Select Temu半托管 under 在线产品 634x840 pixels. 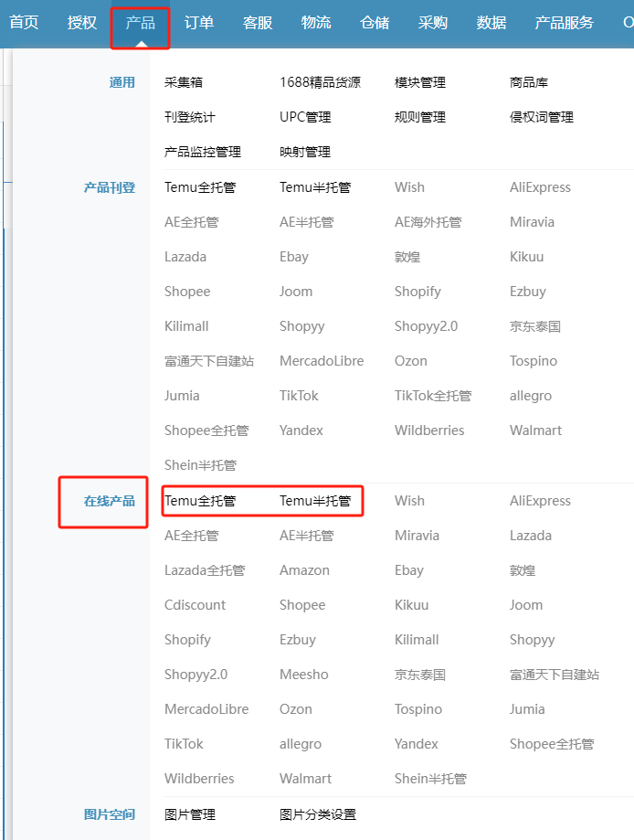click(315, 501)
